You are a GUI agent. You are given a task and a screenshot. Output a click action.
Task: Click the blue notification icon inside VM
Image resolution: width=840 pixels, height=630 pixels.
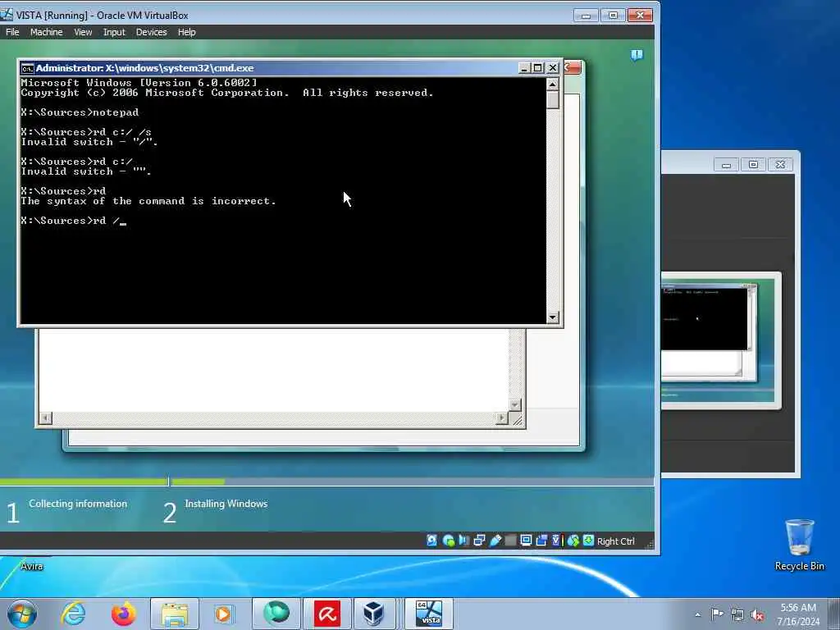[637, 55]
